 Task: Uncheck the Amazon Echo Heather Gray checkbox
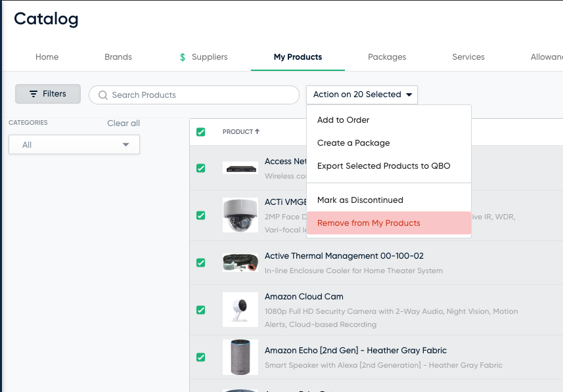pos(201,357)
